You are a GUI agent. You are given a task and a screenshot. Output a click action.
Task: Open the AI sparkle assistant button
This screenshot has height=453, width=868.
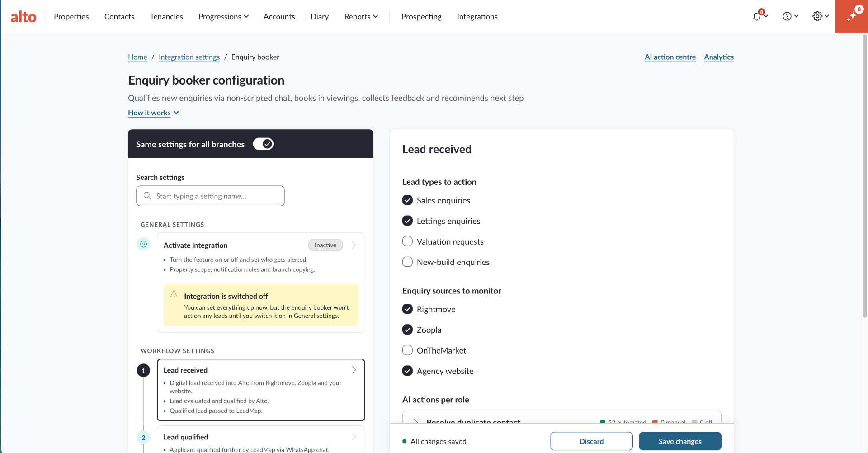click(x=852, y=16)
